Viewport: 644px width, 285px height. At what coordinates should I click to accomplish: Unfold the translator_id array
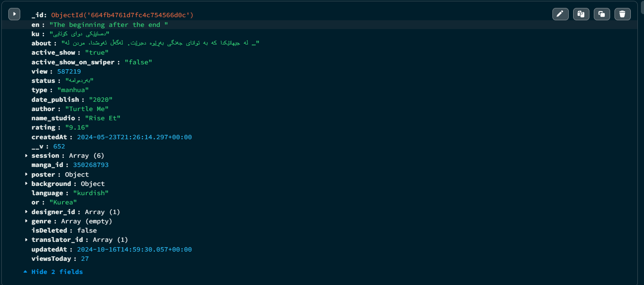click(x=26, y=240)
